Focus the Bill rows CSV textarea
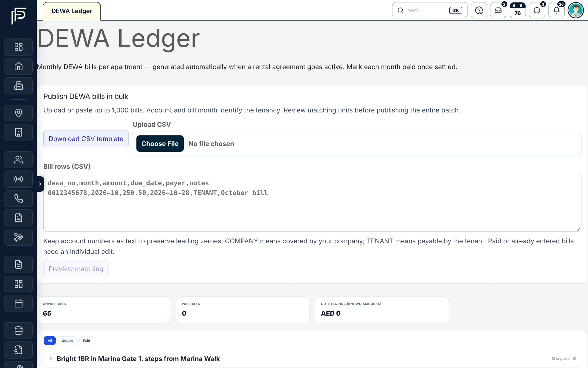The height and width of the screenshot is (368, 588). pos(312,203)
